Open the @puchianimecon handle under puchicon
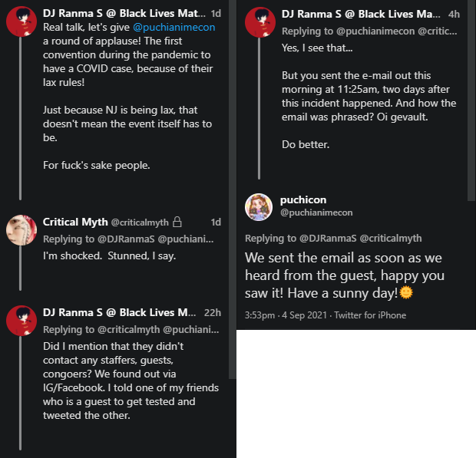 pyautogui.click(x=316, y=212)
